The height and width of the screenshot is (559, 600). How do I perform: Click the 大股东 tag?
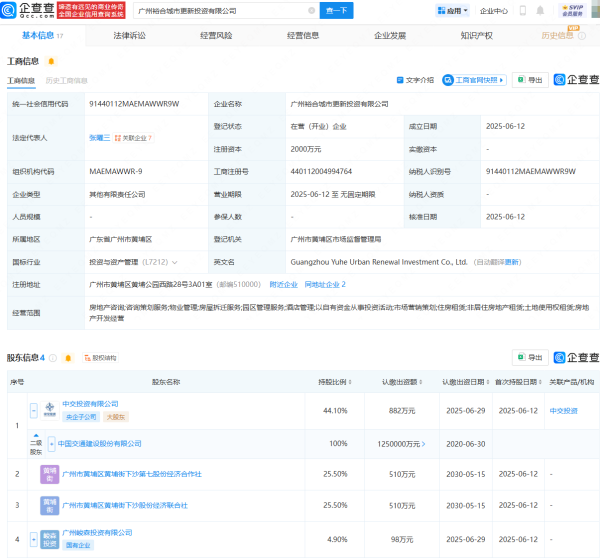pyautogui.click(x=116, y=417)
